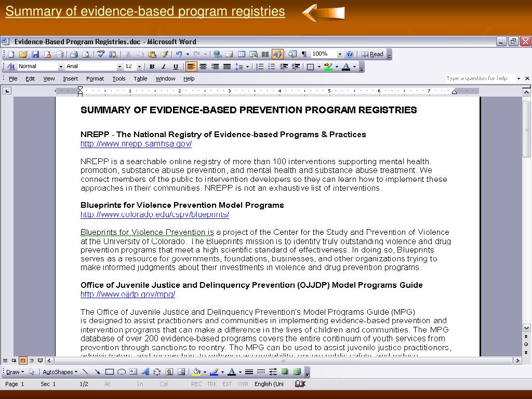Click Tables and Borders icon

pyautogui.click(x=229, y=54)
